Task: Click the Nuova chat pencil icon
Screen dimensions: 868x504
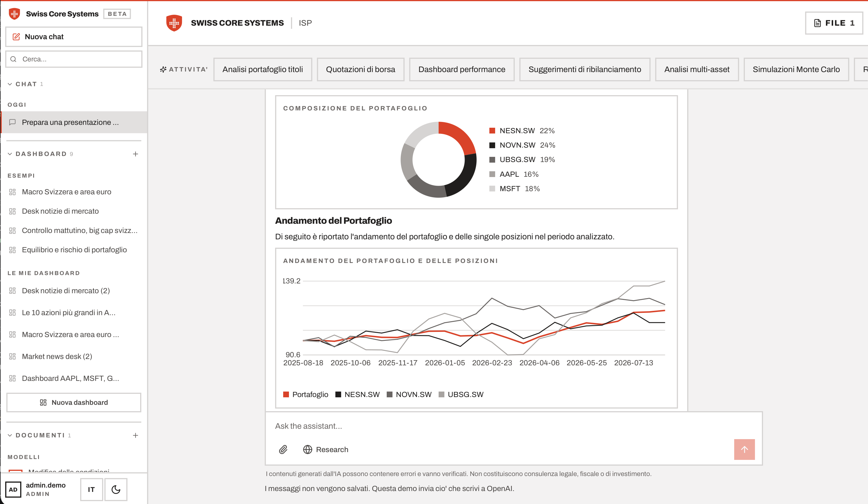Action: (16, 37)
